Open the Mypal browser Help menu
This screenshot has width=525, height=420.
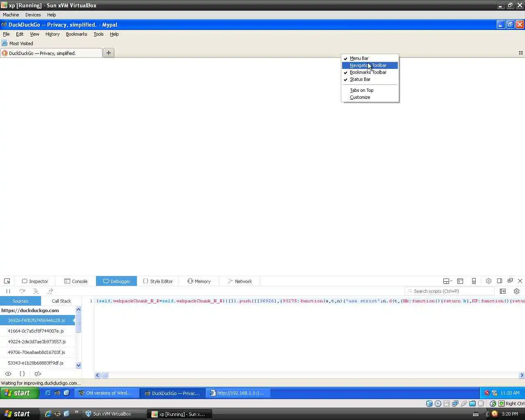114,34
